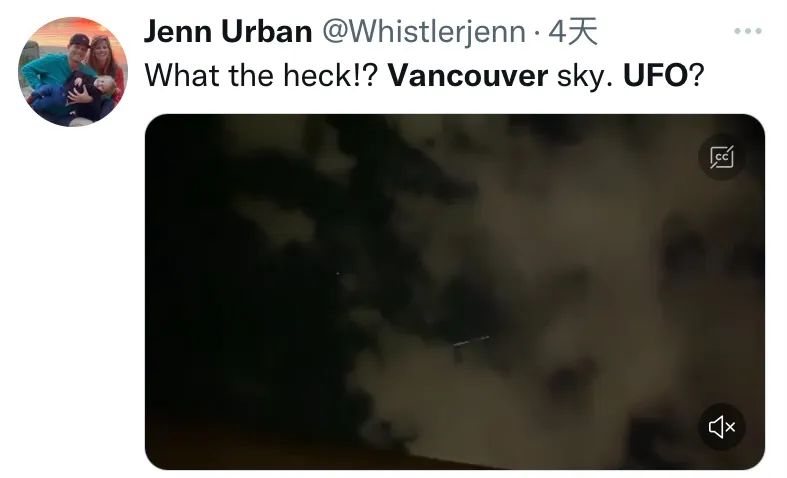Click the small light dot in the dark sky

point(338,274)
